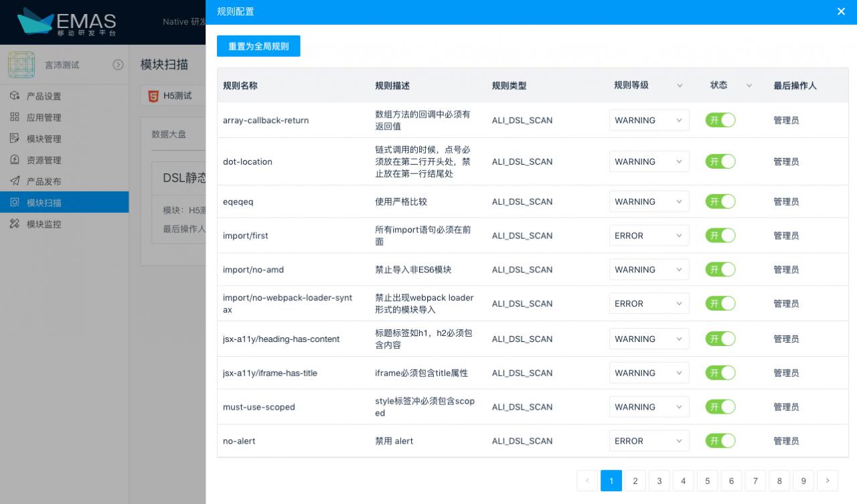Go to page 4 of rules
Screen dimensions: 857x504
[683, 481]
